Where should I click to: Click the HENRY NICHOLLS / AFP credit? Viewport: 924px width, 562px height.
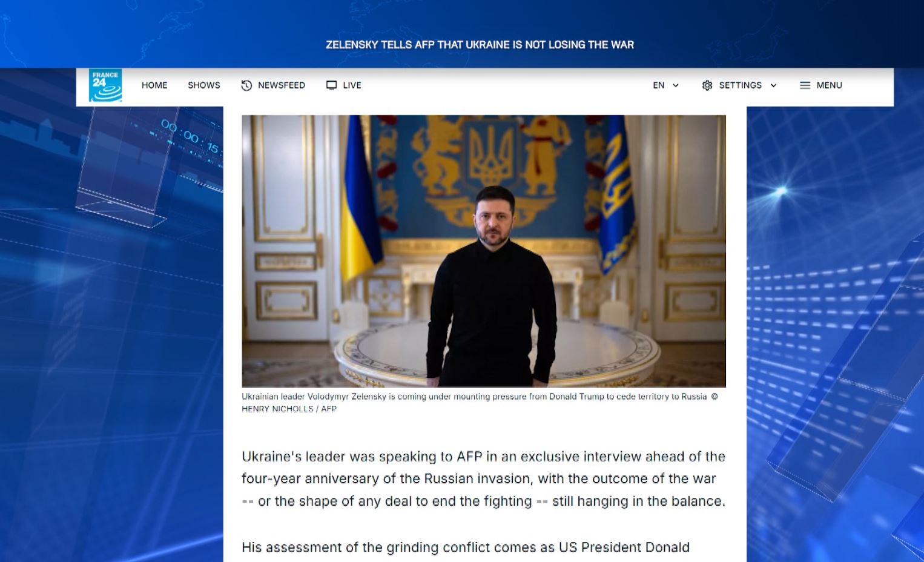point(289,409)
